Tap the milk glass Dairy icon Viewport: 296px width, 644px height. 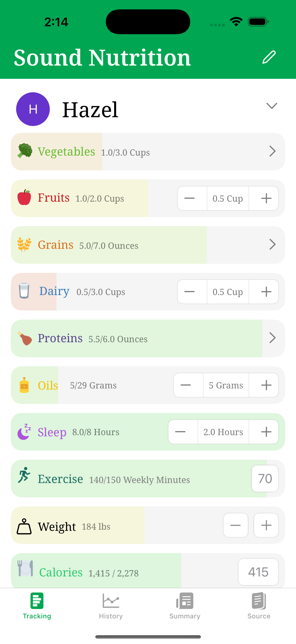tap(24, 291)
